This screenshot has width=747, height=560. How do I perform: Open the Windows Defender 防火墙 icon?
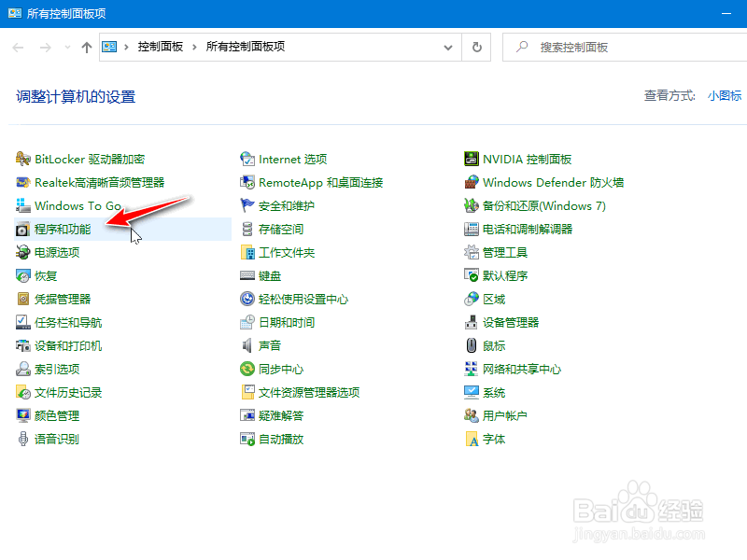click(x=472, y=182)
